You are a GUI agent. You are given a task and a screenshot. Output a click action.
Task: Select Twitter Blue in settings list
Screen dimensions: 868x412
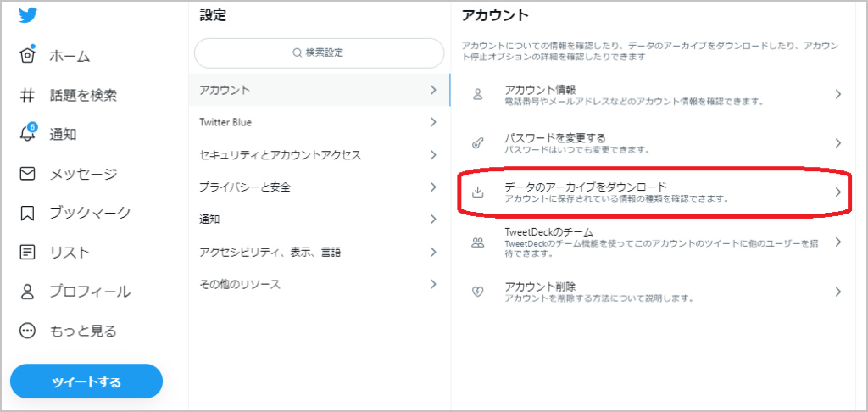pos(320,122)
